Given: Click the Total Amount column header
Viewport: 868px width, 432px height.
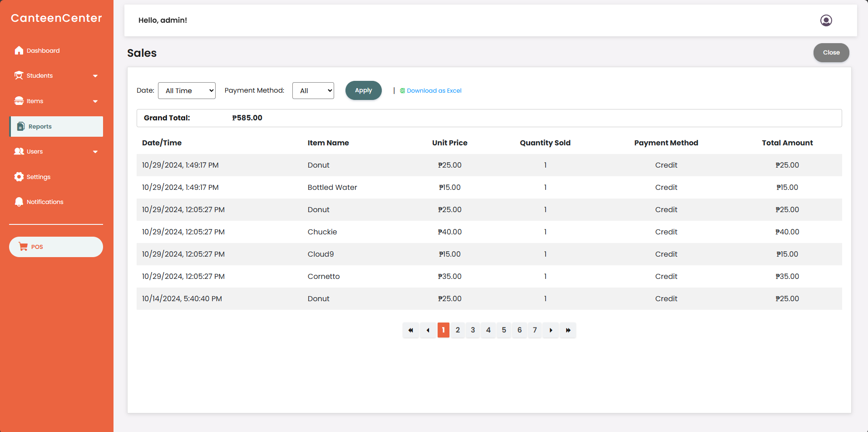Looking at the screenshot, I should coord(787,143).
